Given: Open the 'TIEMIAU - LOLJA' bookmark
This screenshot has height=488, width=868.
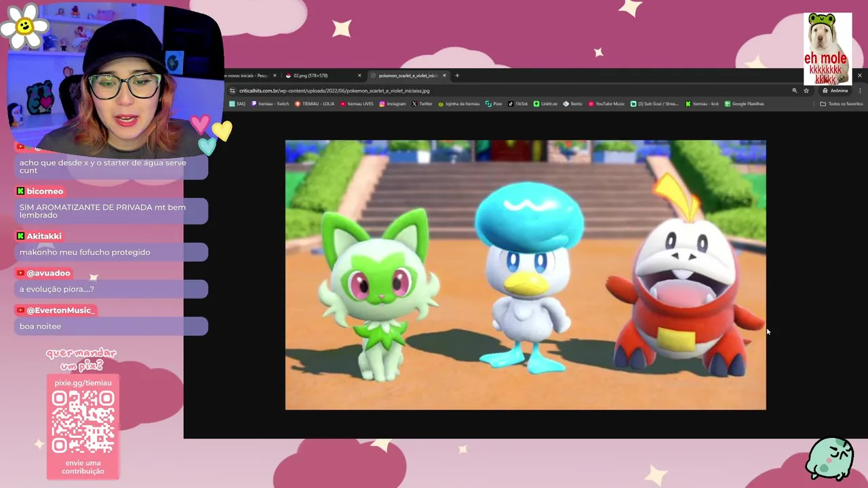Looking at the screenshot, I should point(315,104).
